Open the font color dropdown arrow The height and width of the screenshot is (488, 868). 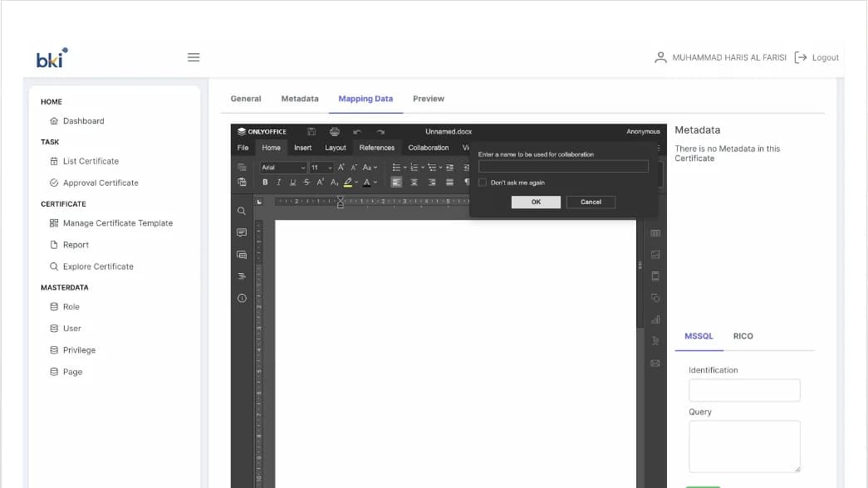375,182
